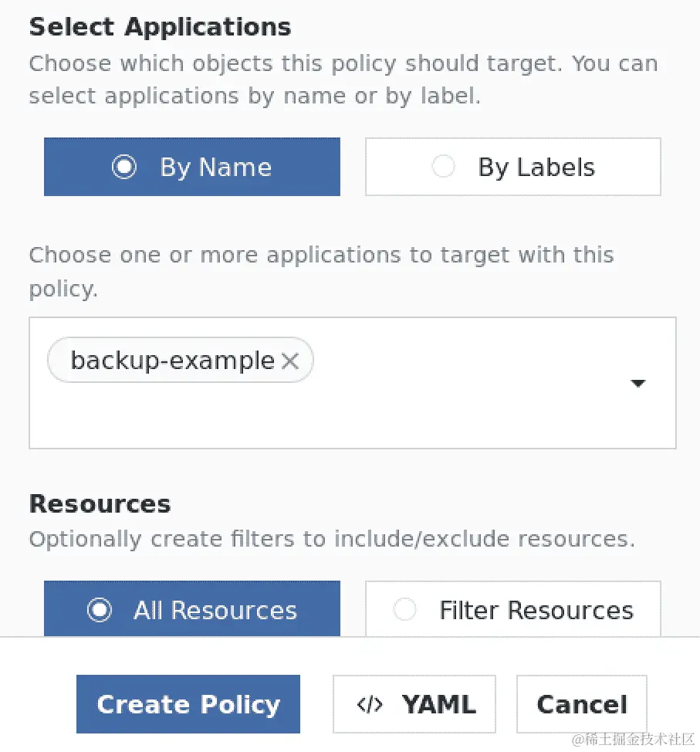The width and height of the screenshot is (700, 752).
Task: Click the code brackets icon beside YAML
Action: coord(370,704)
